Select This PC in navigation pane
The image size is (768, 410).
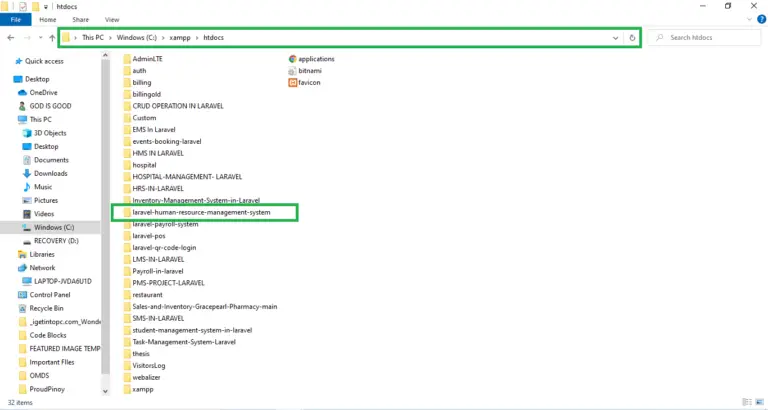(x=34, y=120)
